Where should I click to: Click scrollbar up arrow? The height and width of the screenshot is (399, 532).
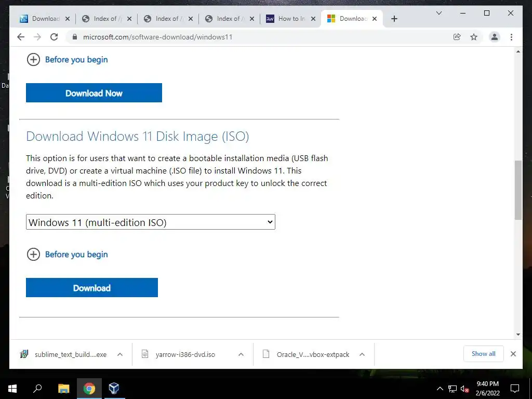tap(518, 51)
